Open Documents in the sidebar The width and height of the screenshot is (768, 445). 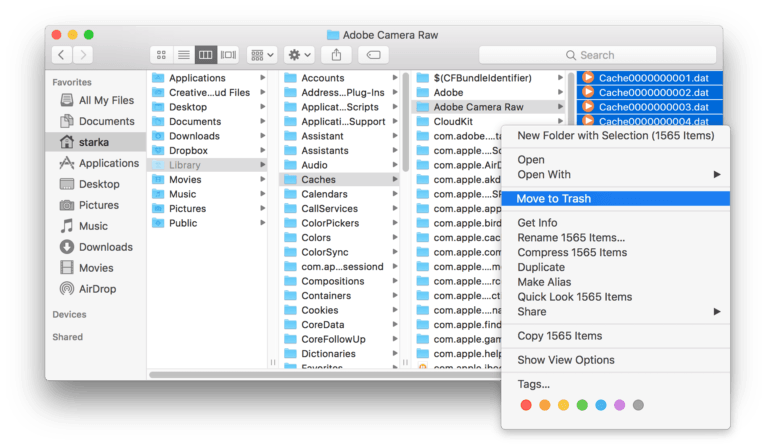96,121
